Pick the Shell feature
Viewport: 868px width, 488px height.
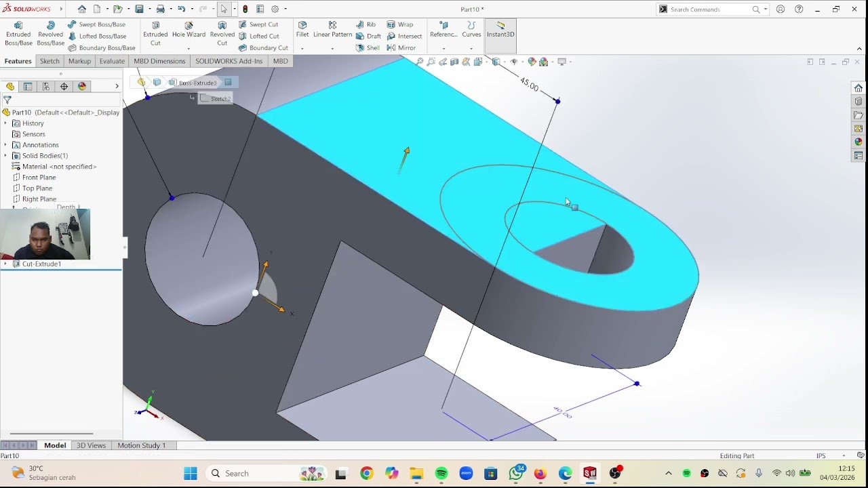pos(368,48)
